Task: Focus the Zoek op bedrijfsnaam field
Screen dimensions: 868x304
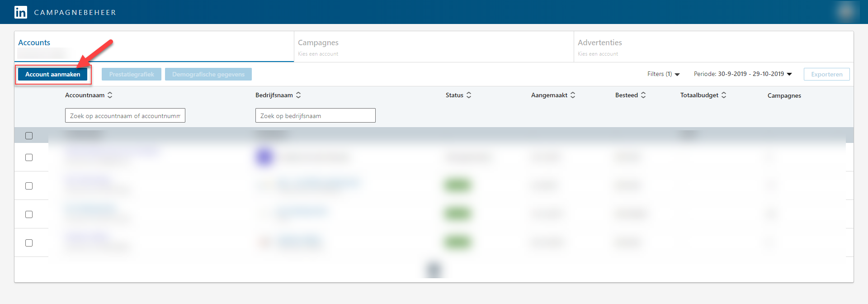Action: (x=316, y=115)
